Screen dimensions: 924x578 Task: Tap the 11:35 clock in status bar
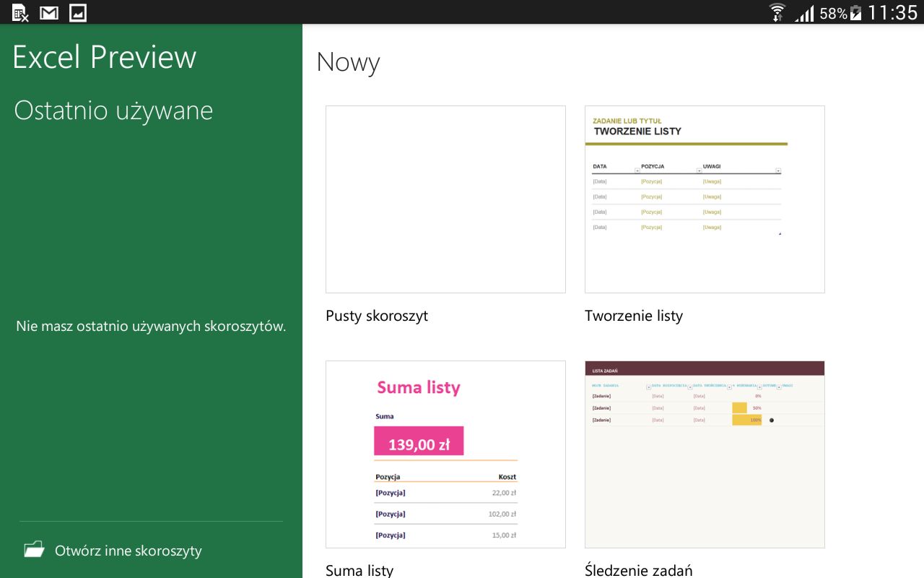(892, 13)
